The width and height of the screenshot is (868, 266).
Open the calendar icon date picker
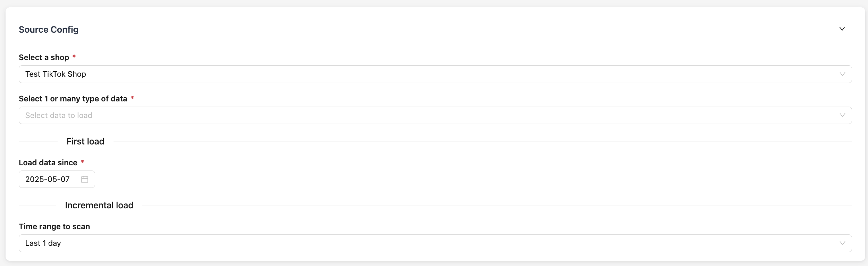tap(85, 179)
